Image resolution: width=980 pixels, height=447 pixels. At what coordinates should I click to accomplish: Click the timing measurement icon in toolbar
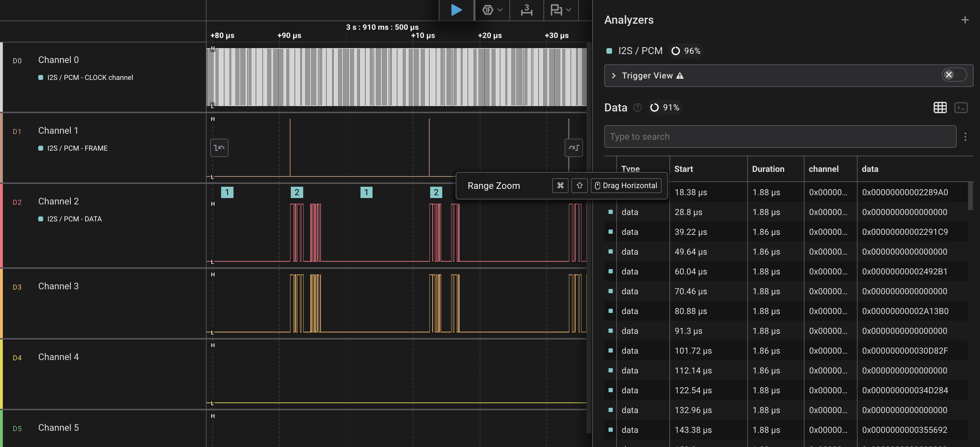click(x=526, y=10)
